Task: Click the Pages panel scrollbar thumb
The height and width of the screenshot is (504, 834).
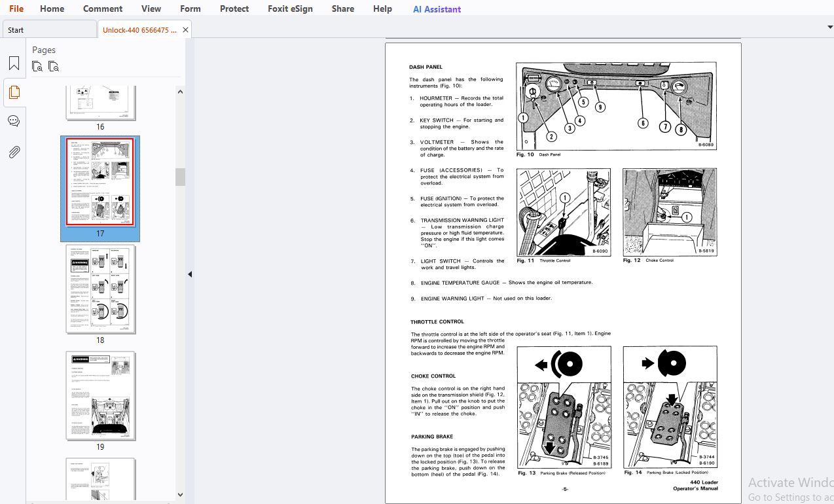Action: [181, 177]
